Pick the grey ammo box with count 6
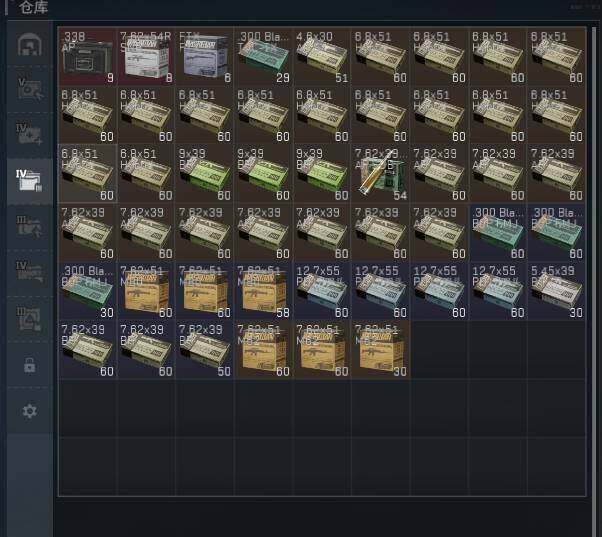The height and width of the screenshot is (537, 602). tap(205, 56)
